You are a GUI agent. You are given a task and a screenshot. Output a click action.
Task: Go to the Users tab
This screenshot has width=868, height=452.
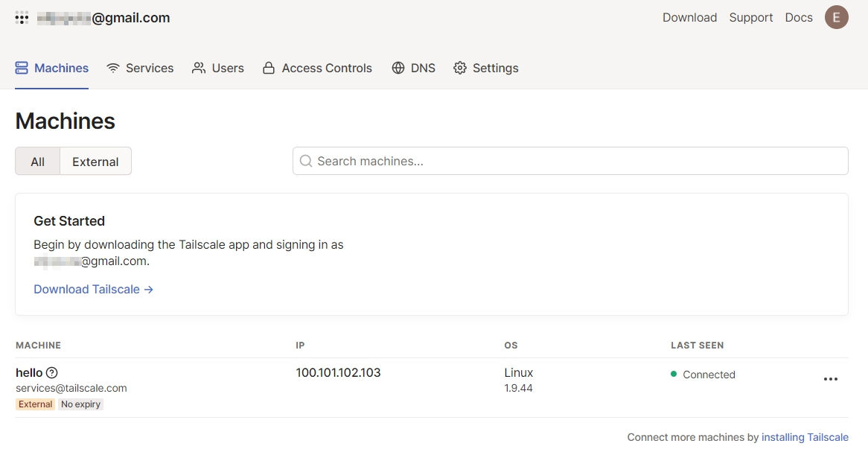(x=218, y=68)
